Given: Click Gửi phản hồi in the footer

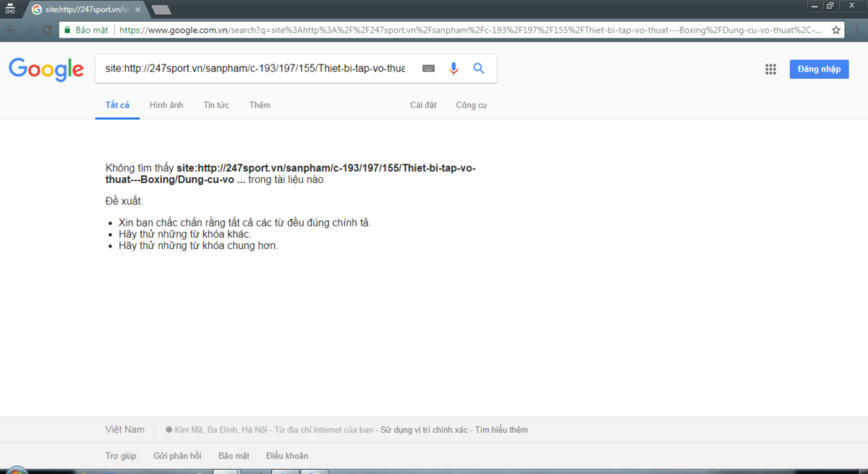Looking at the screenshot, I should click(x=177, y=456).
